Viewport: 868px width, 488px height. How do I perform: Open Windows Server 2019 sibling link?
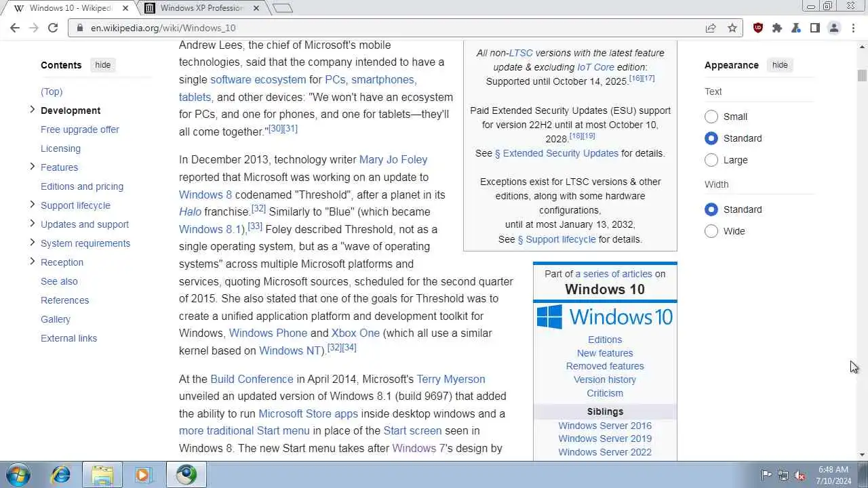605,439
